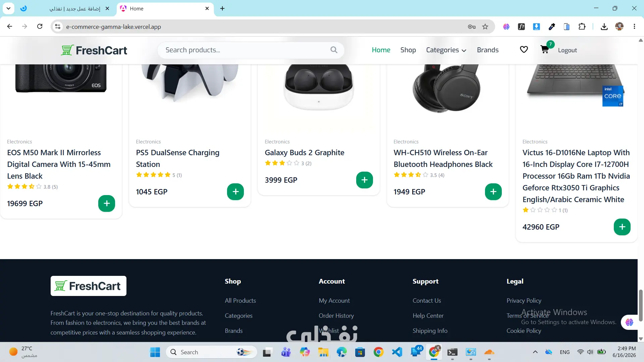The image size is (644, 362).
Task: Open EOS M50 Mark II camera title
Action: click(59, 164)
